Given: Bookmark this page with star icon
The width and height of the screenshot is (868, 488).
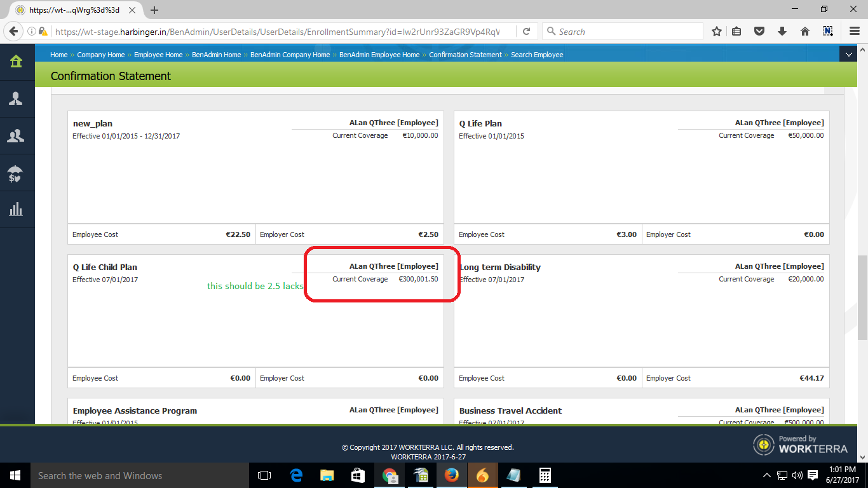Looking at the screenshot, I should pos(716,32).
